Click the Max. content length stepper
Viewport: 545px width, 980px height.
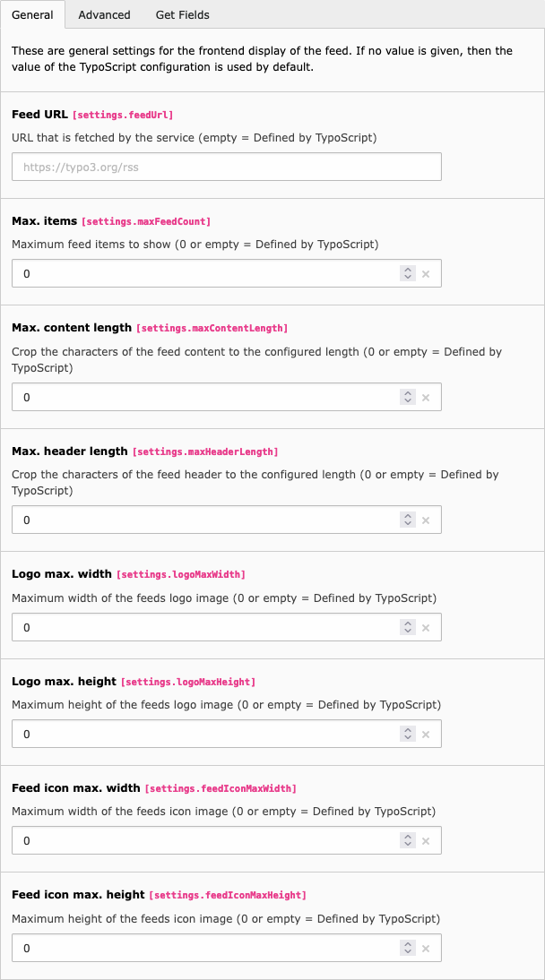(408, 397)
